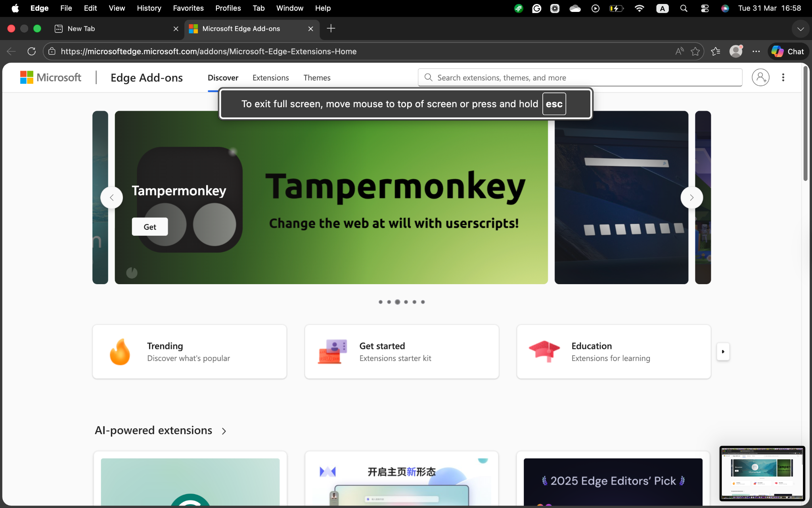Open Edge Settings and more ellipsis
This screenshot has height=508, width=812.
pos(756,52)
